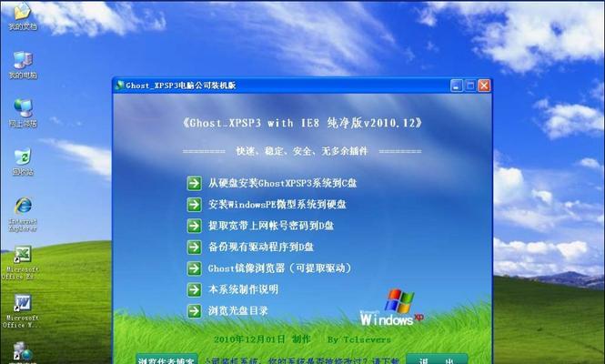The height and width of the screenshot is (364, 605).
Task: Click green arrow beside 浏览光盘目录
Action: click(x=194, y=310)
